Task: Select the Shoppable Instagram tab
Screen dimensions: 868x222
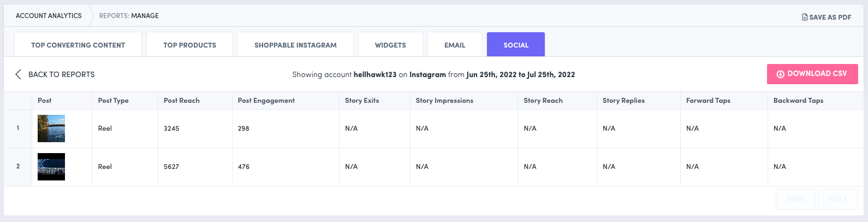Action: click(x=295, y=45)
